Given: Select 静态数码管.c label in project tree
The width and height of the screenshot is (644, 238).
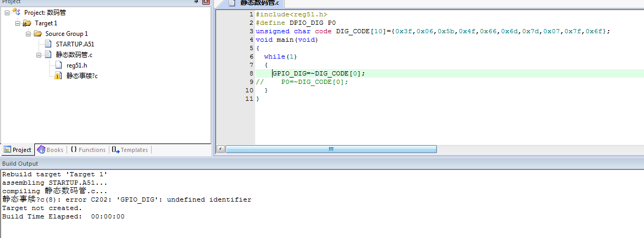Looking at the screenshot, I should point(74,55).
